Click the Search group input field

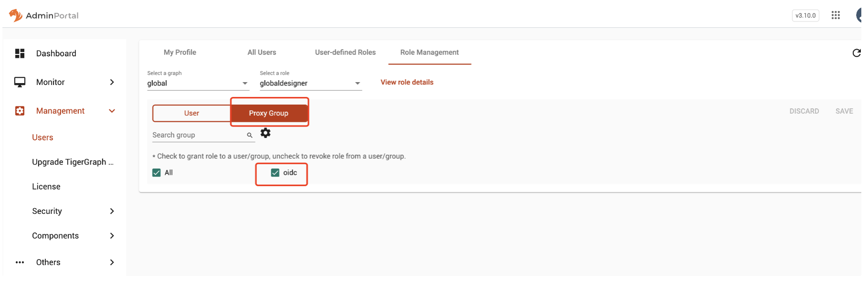(198, 135)
